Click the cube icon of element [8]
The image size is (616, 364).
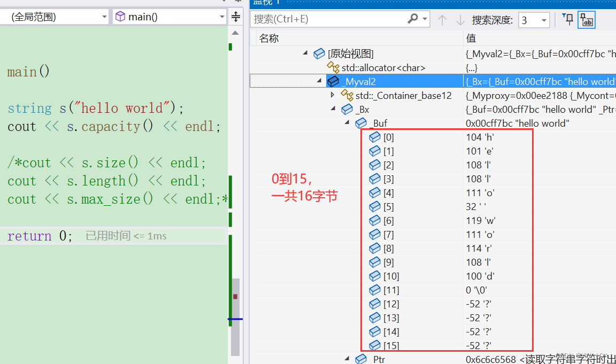tap(375, 248)
